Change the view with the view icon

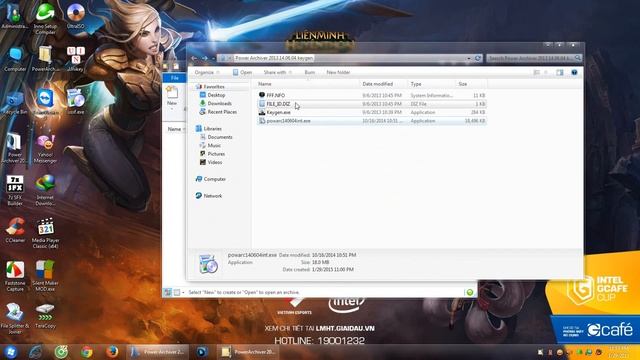pos(537,72)
